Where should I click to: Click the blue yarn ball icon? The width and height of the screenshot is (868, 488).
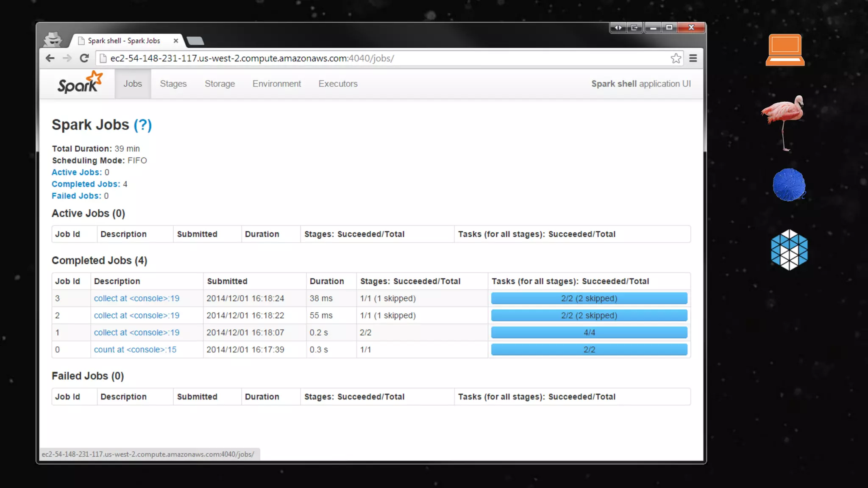[x=788, y=185]
